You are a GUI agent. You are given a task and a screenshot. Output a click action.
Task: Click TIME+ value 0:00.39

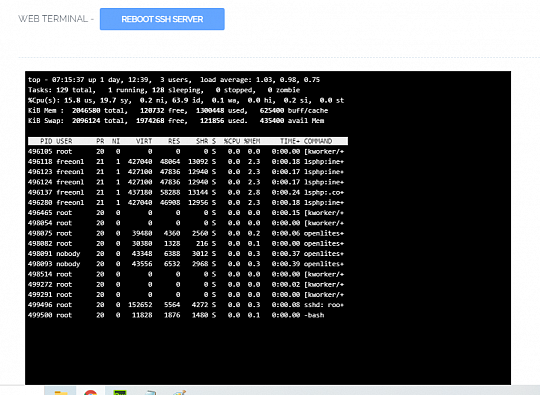coord(286,264)
